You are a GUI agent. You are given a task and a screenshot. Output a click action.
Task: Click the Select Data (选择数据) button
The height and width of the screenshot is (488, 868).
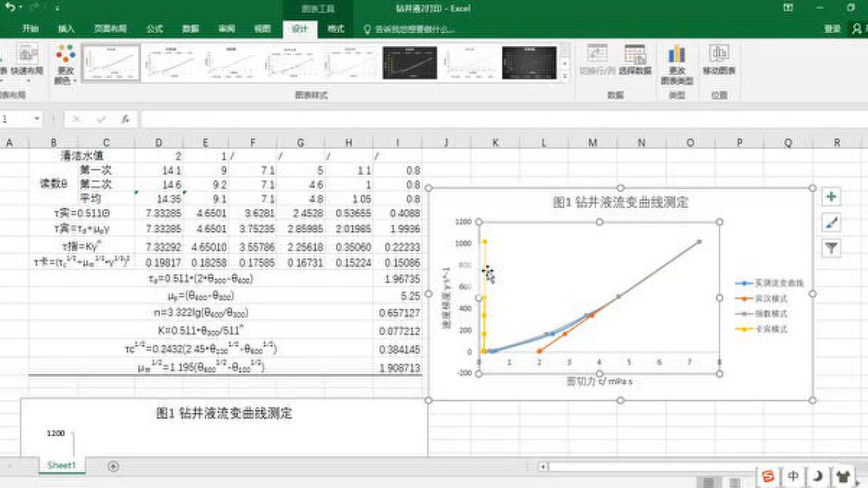(x=635, y=60)
